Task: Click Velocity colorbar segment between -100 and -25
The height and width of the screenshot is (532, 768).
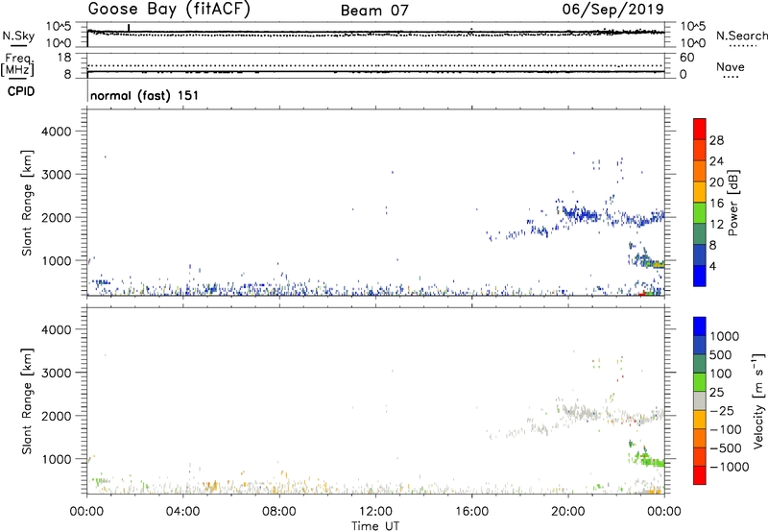Action: pyautogui.click(x=700, y=420)
